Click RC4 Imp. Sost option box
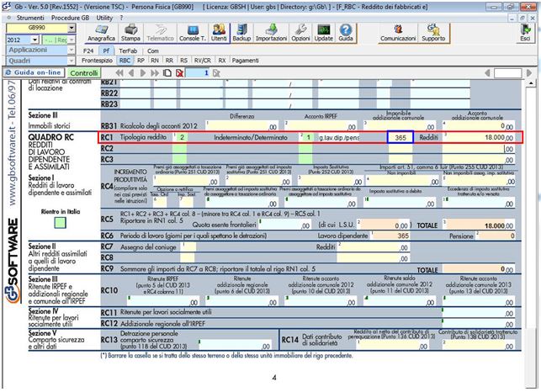Screen dimensions: 541x392 pos(186,202)
